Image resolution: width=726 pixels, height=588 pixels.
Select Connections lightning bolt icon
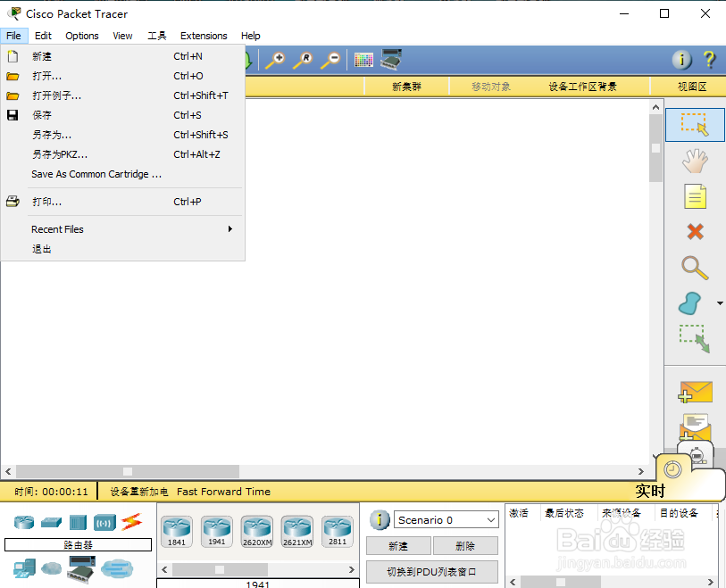click(x=131, y=522)
